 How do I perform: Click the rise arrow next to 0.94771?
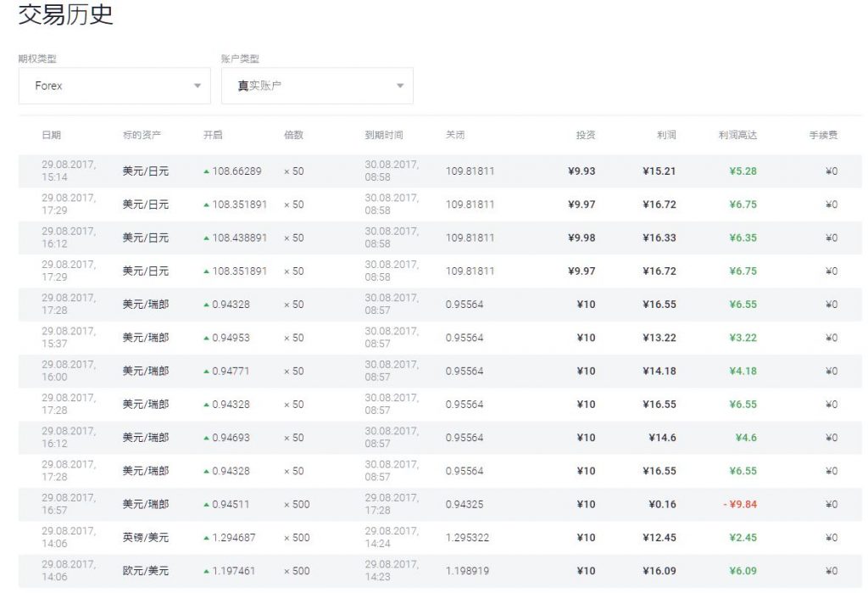206,372
